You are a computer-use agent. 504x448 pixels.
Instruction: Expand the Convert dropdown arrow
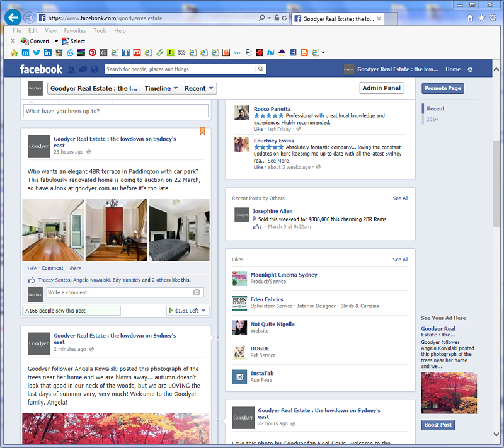coord(56,41)
